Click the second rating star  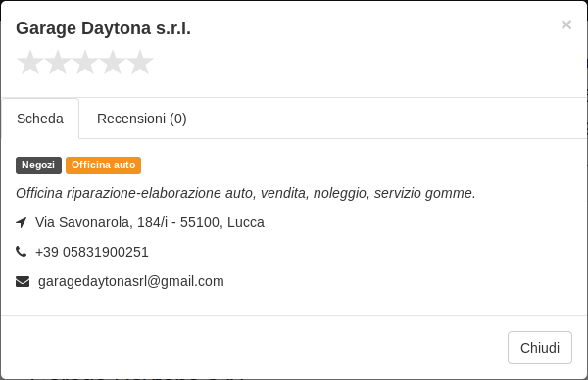pyautogui.click(x=58, y=63)
